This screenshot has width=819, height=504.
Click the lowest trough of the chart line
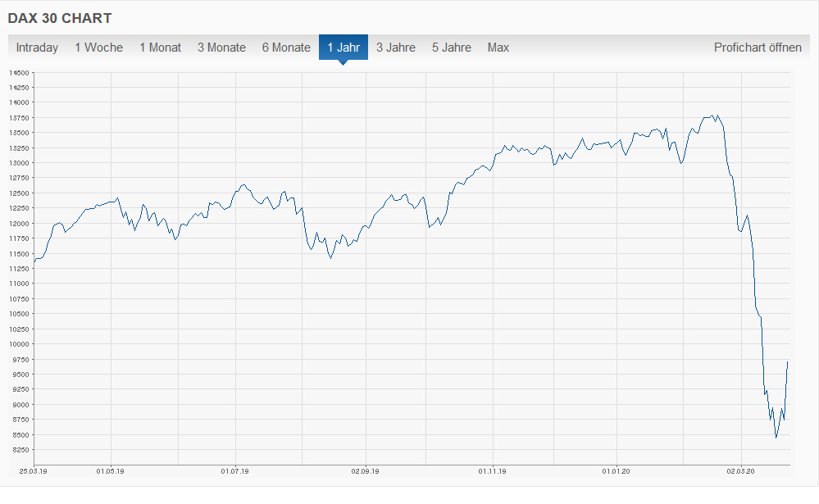776,438
